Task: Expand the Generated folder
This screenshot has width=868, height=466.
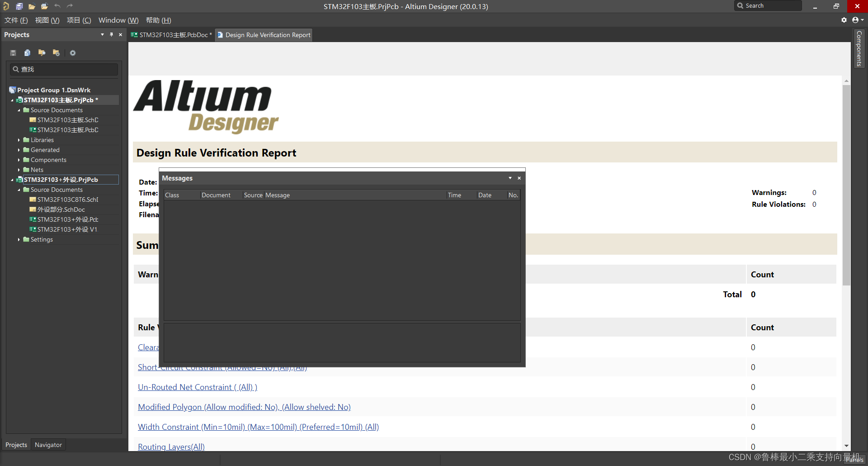Action: coord(19,150)
